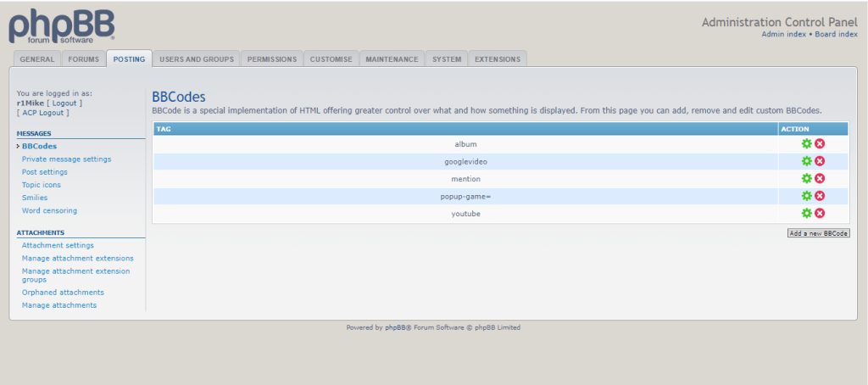This screenshot has width=868, height=385.
Task: Open Private message settings
Action: pos(66,159)
